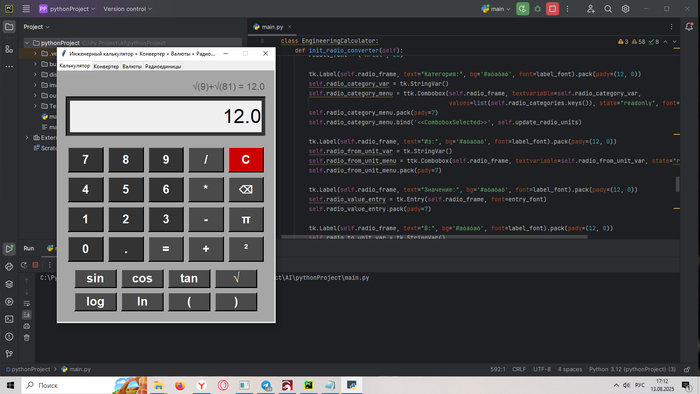
Task: Clear all Run console output trash icon
Action: 27,338
